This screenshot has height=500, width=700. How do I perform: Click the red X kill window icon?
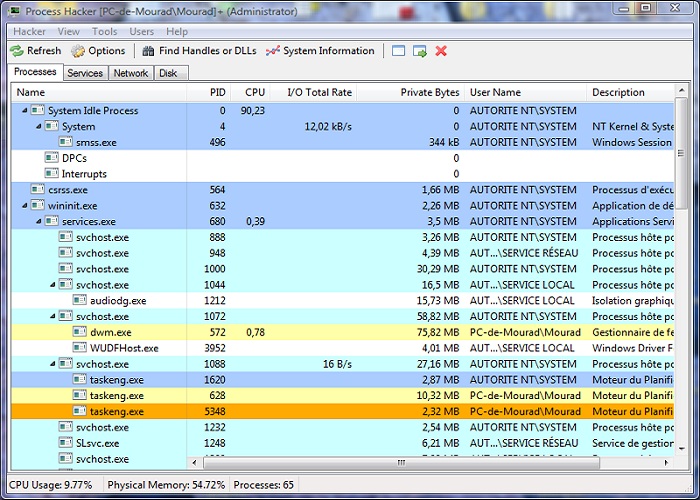[x=441, y=51]
